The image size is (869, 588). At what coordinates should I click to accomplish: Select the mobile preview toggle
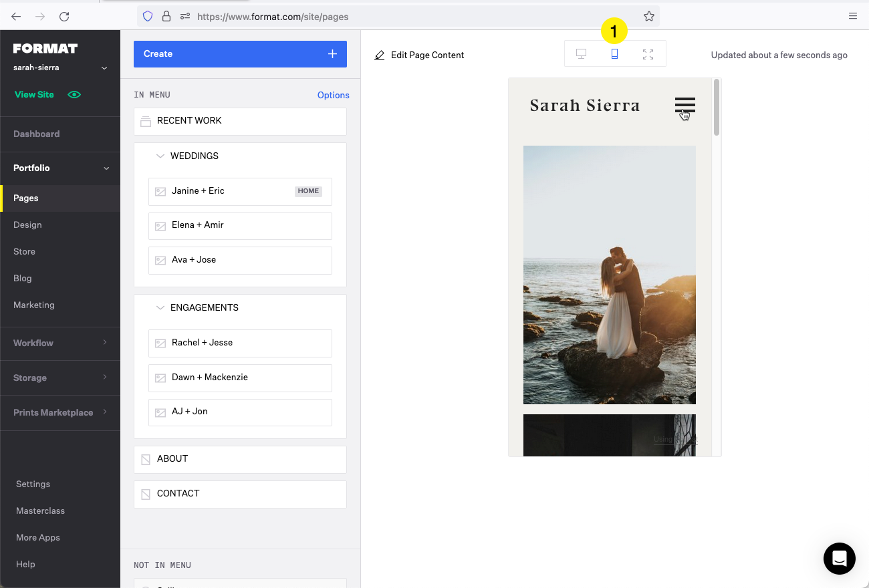(614, 54)
